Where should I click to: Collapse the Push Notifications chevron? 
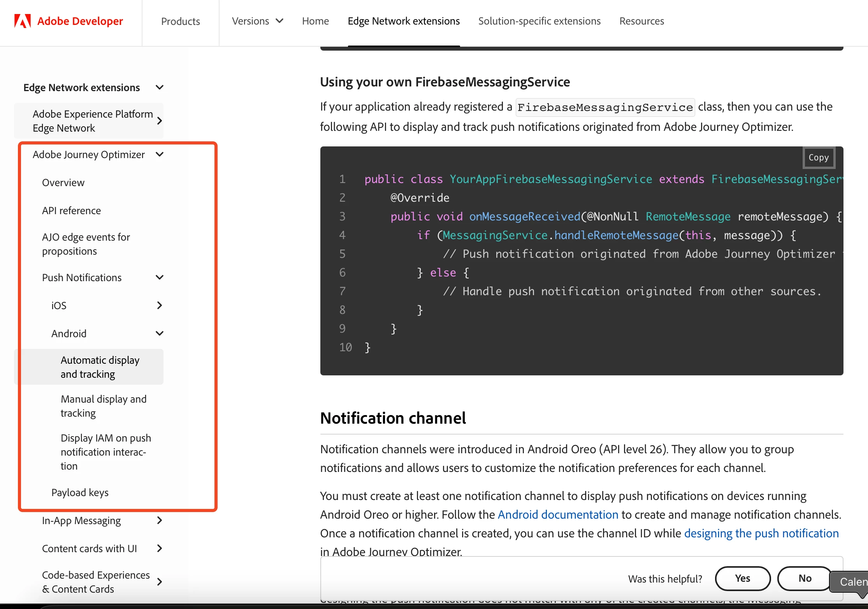click(159, 278)
